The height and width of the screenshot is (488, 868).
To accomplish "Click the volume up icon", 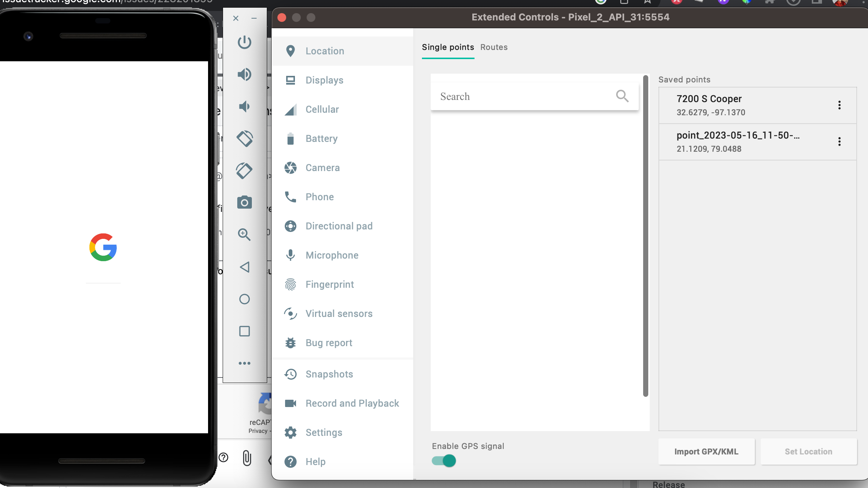I will tap(245, 74).
